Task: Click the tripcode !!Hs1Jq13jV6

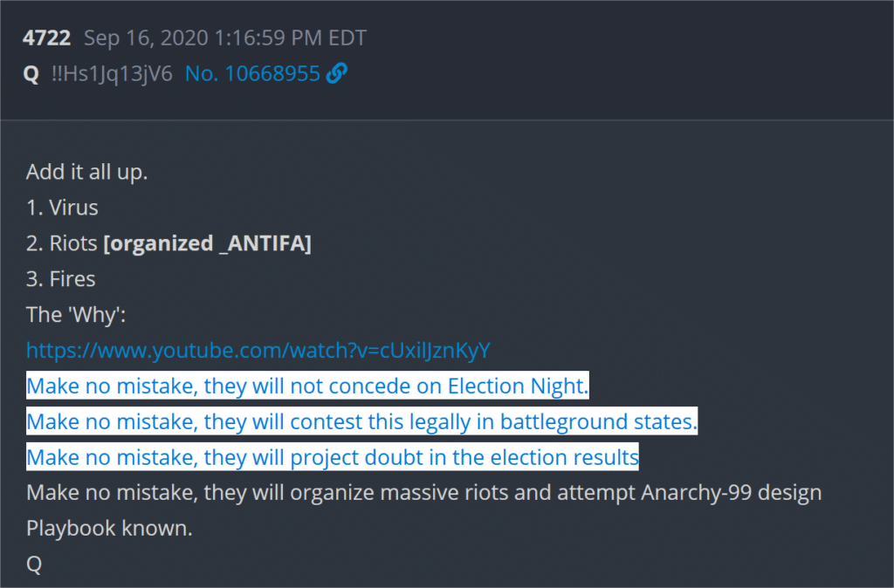Action: pyautogui.click(x=112, y=74)
